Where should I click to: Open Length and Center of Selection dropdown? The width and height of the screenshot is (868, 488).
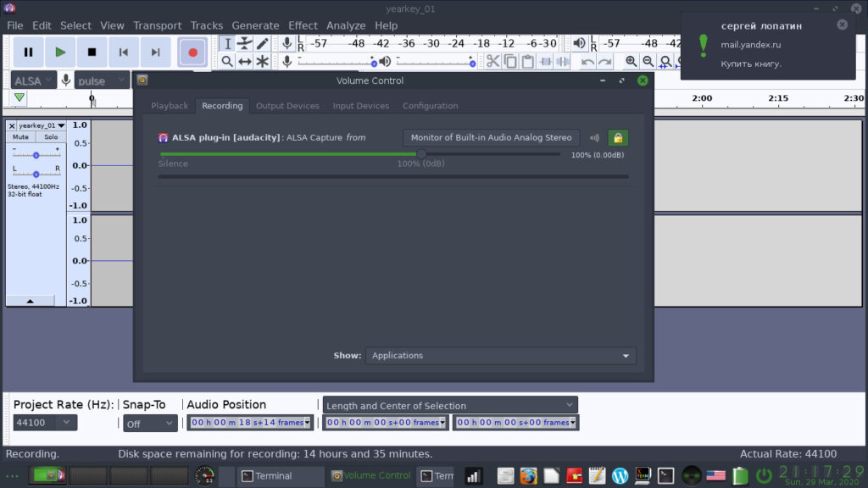[450, 406]
